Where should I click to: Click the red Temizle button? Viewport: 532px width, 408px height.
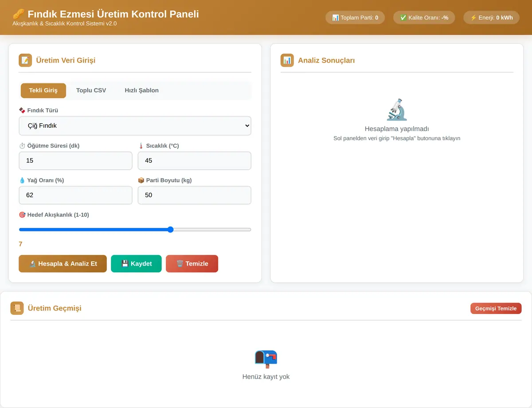pos(192,264)
